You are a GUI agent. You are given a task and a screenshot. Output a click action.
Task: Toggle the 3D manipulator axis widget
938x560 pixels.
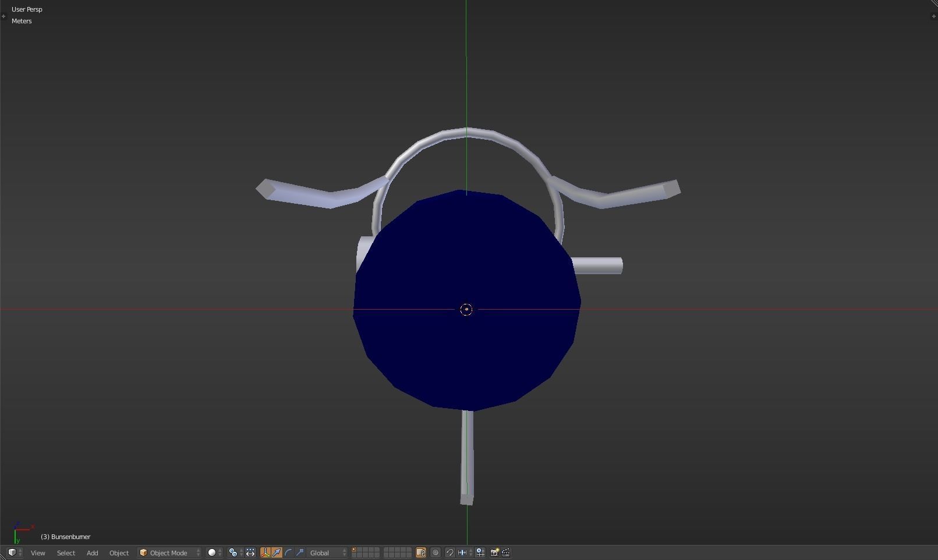click(266, 553)
